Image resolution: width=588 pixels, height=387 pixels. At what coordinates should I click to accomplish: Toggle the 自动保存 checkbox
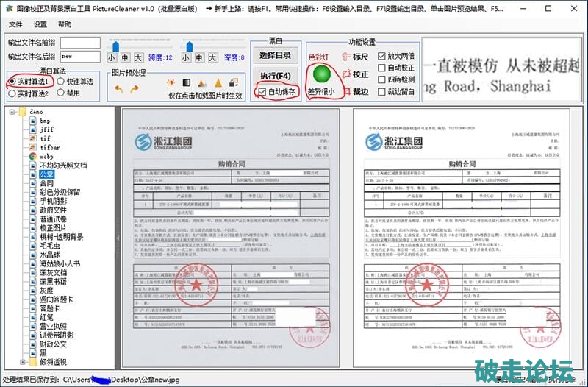click(x=262, y=92)
